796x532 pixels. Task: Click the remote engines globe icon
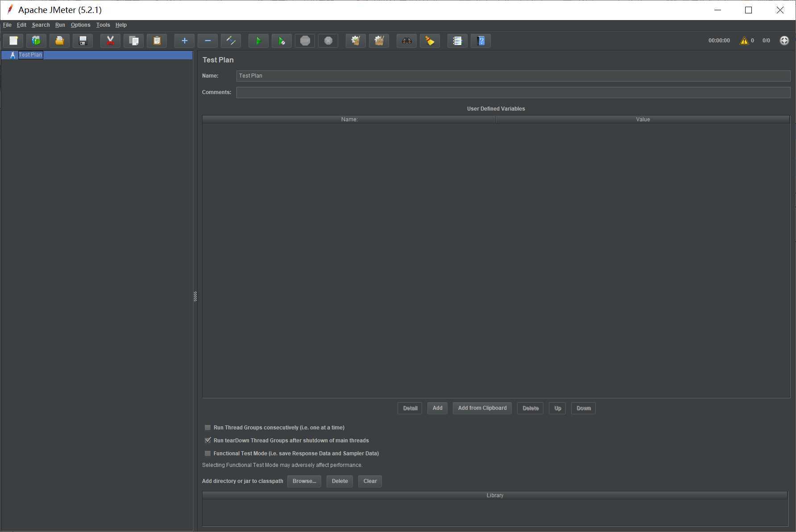tap(784, 41)
